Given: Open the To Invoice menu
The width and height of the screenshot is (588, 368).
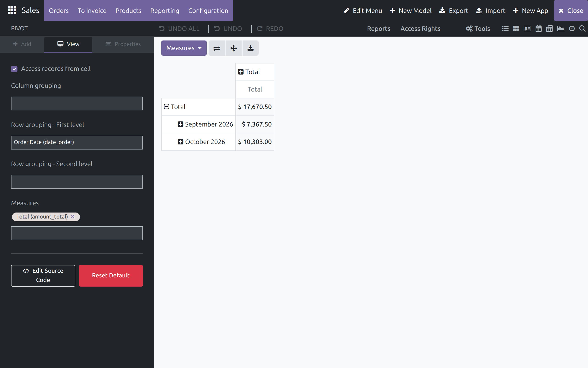Looking at the screenshot, I should [x=92, y=11].
